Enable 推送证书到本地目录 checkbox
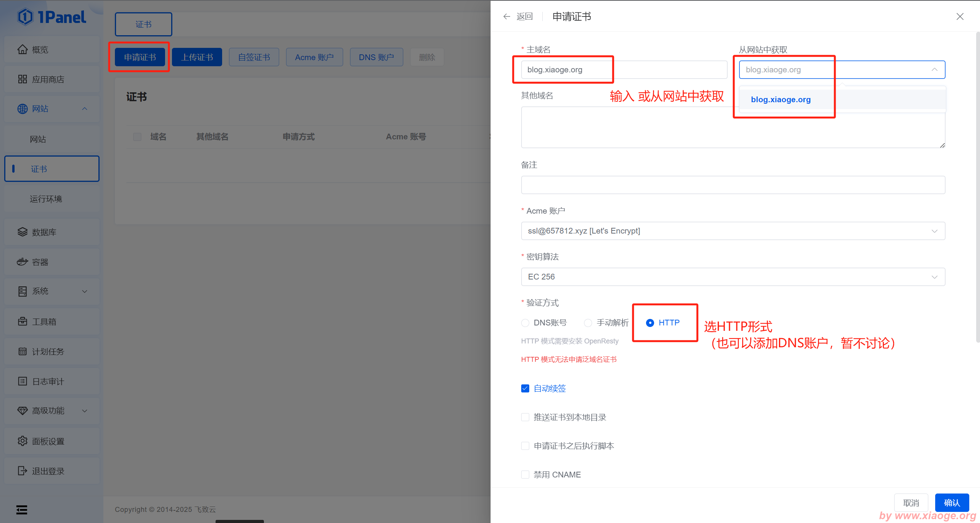Screen dimensions: 980x523 click(x=525, y=417)
